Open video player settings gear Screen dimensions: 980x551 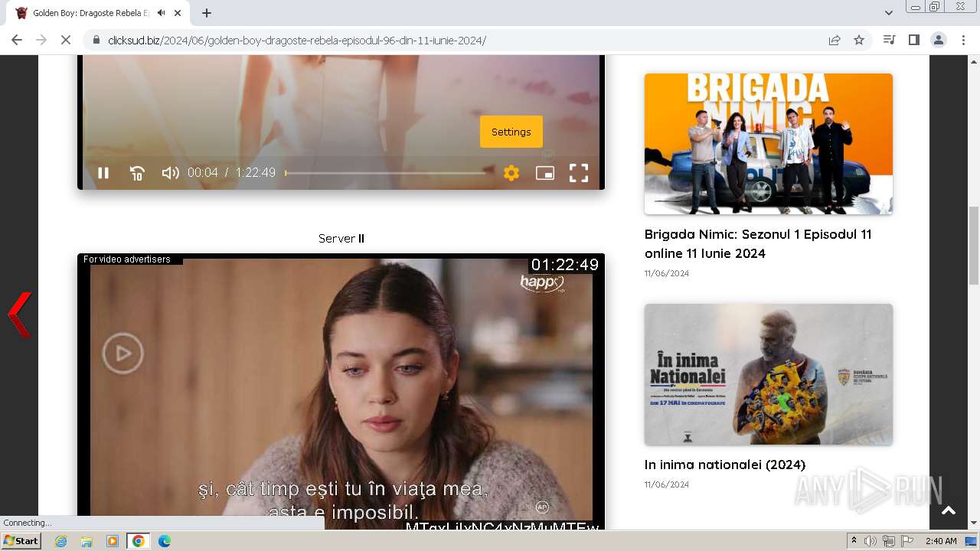click(x=511, y=173)
